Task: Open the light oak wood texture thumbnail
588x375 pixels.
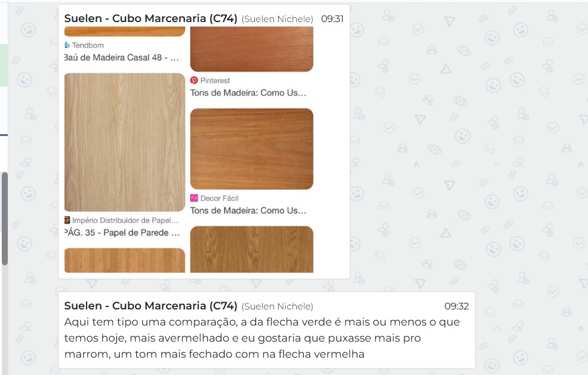Action: click(x=125, y=142)
